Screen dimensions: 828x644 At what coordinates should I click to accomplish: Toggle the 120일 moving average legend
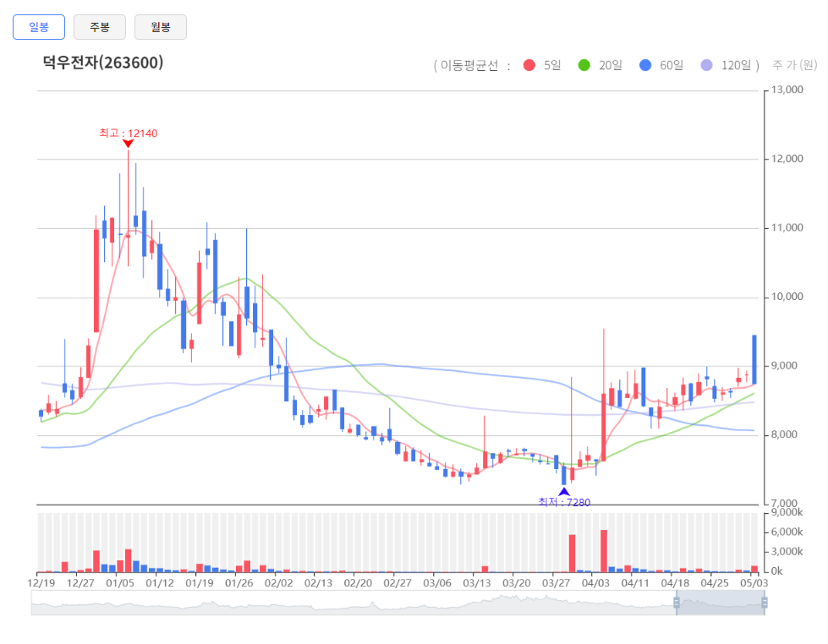726,65
